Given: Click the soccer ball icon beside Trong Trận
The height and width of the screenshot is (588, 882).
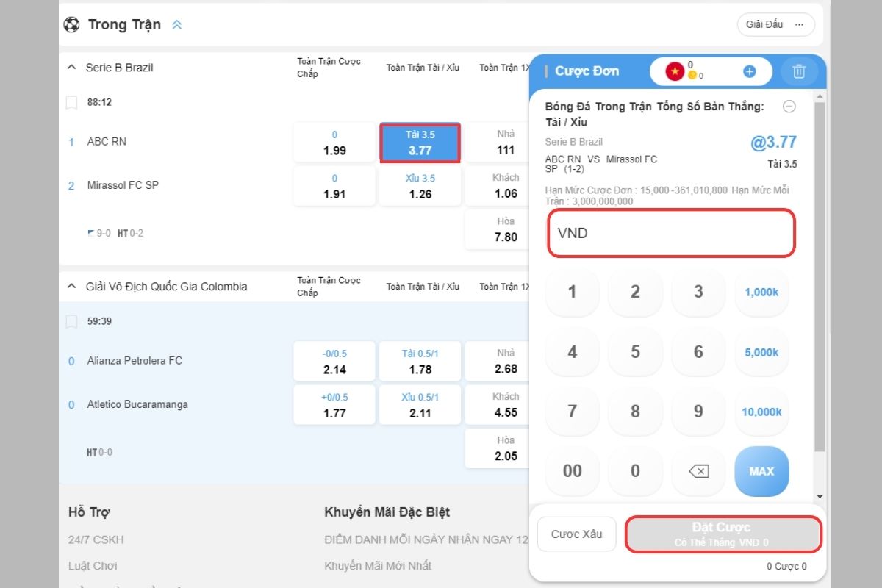Looking at the screenshot, I should point(72,24).
